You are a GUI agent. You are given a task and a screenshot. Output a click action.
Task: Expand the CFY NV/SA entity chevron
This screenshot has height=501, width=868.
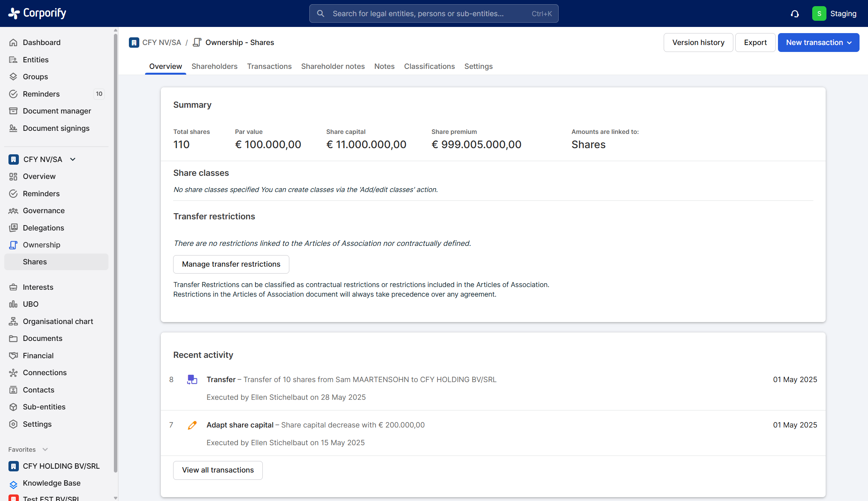pos(73,159)
